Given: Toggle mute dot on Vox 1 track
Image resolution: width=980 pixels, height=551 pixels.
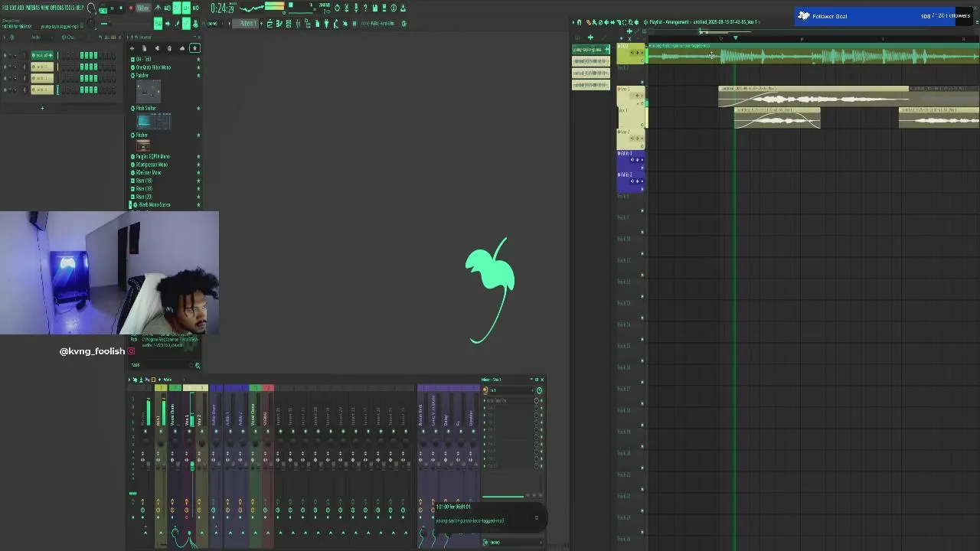Looking at the screenshot, I should point(642,103).
